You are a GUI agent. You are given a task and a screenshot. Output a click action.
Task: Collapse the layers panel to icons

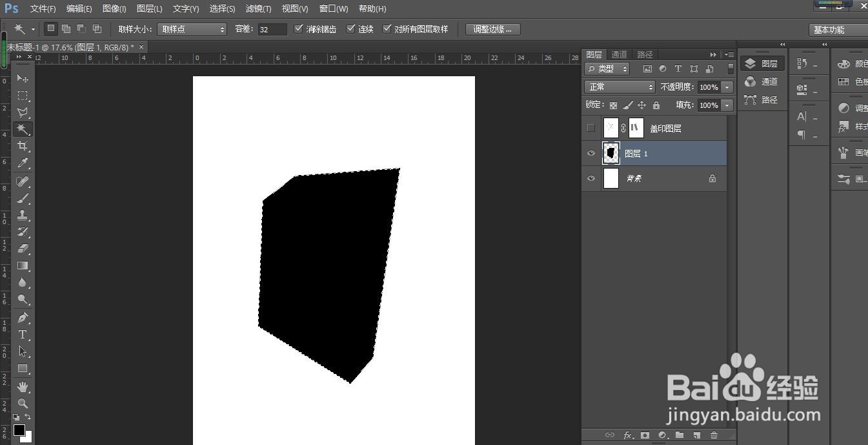pyautogui.click(x=713, y=54)
